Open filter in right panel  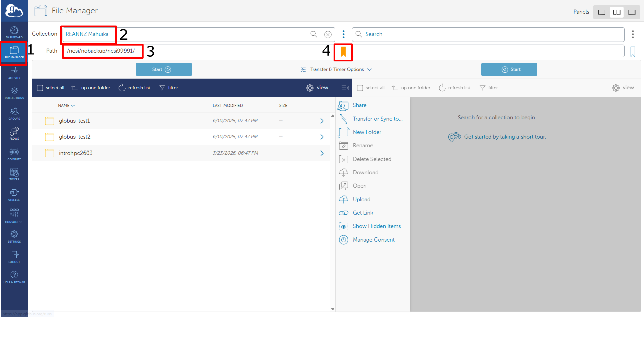tap(489, 88)
